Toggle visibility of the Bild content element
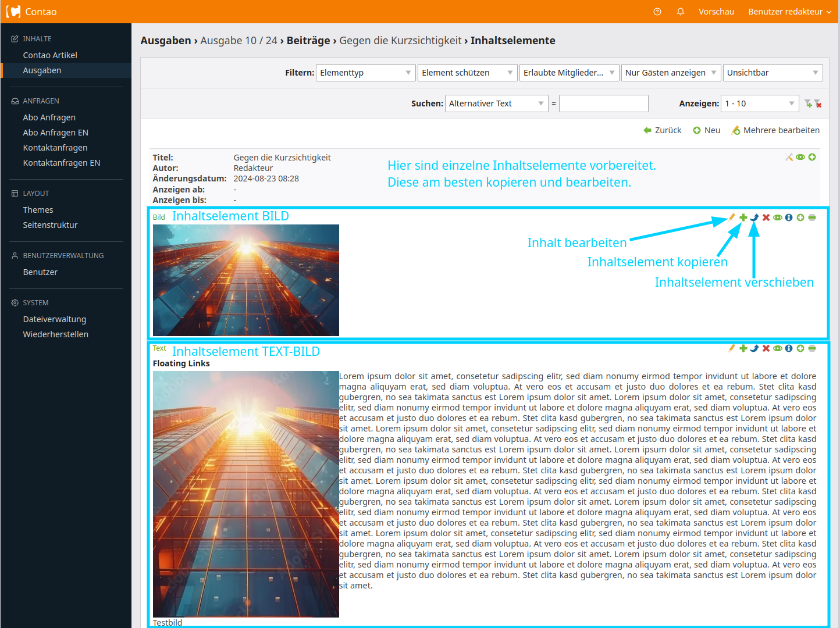 coord(778,217)
